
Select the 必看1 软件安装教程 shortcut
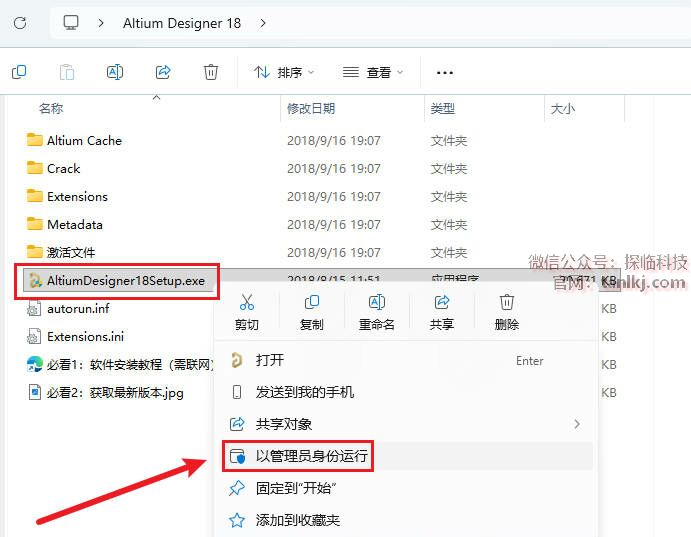point(130,365)
